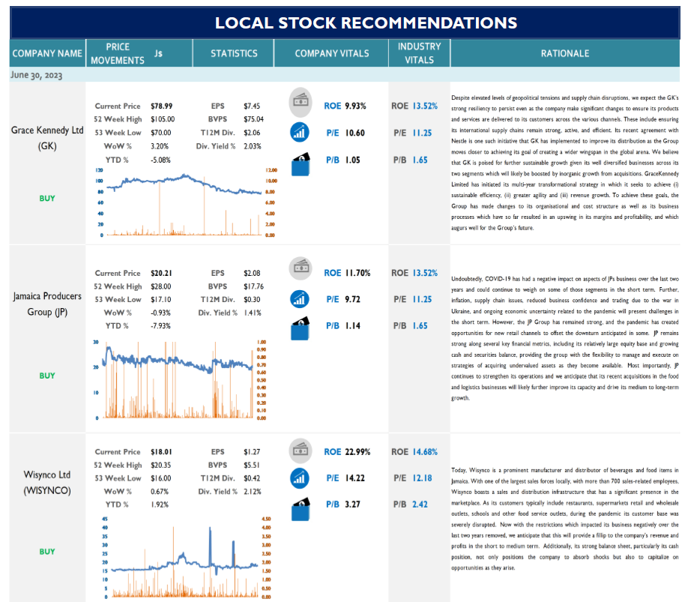Click Grace Kennedy current price $78.99
700x602 pixels.
click(162, 106)
